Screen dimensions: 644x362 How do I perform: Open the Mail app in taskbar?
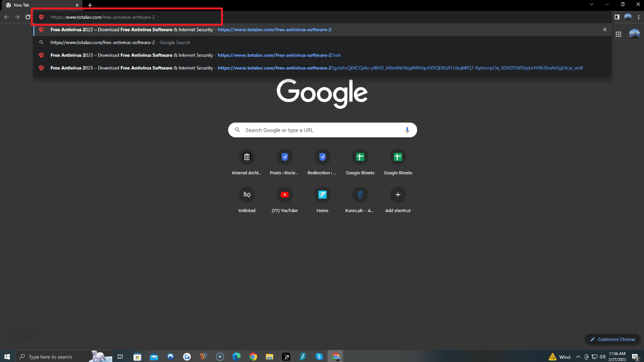[154, 357]
